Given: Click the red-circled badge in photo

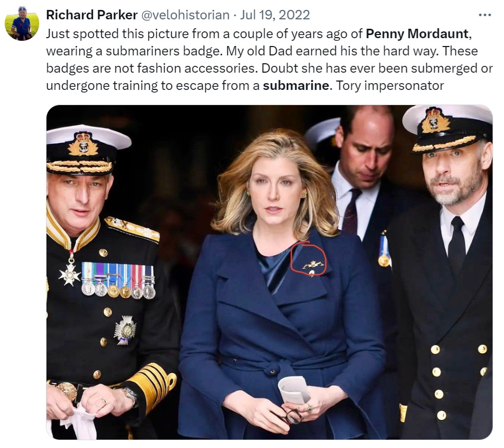Looking at the screenshot, I should click(308, 260).
